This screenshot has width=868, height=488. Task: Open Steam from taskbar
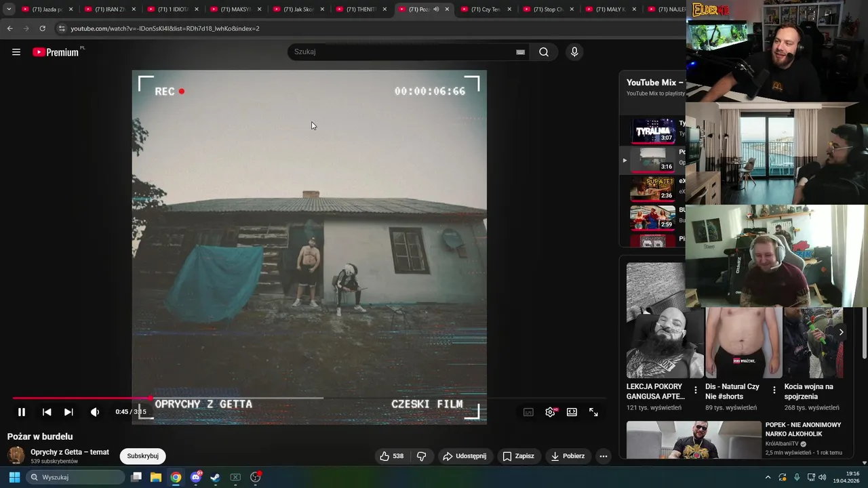point(215,477)
